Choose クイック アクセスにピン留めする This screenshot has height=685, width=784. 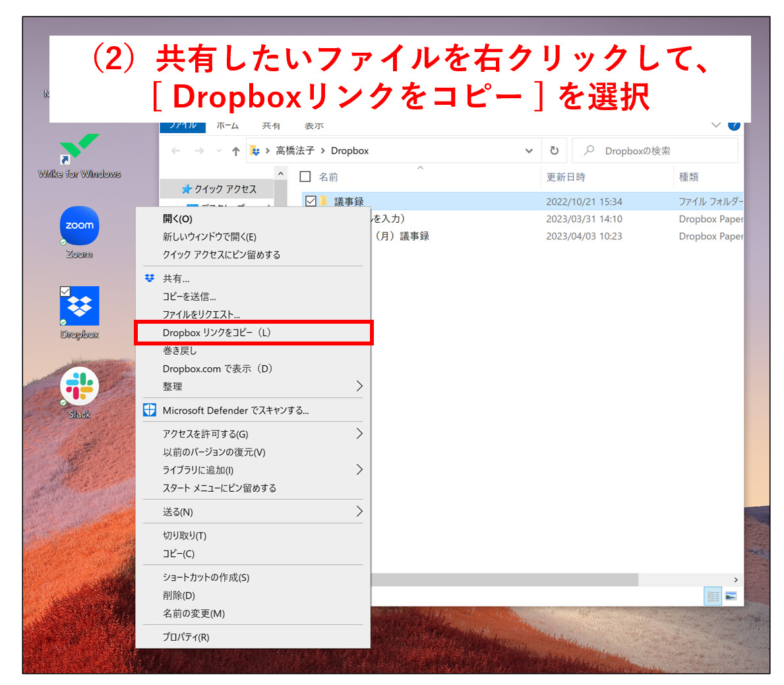click(x=253, y=255)
